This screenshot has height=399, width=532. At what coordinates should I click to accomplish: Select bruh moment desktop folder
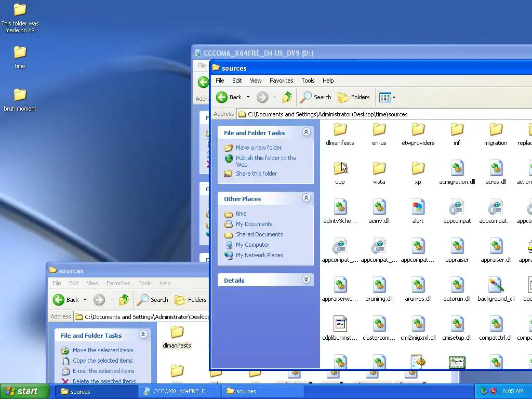tap(20, 100)
